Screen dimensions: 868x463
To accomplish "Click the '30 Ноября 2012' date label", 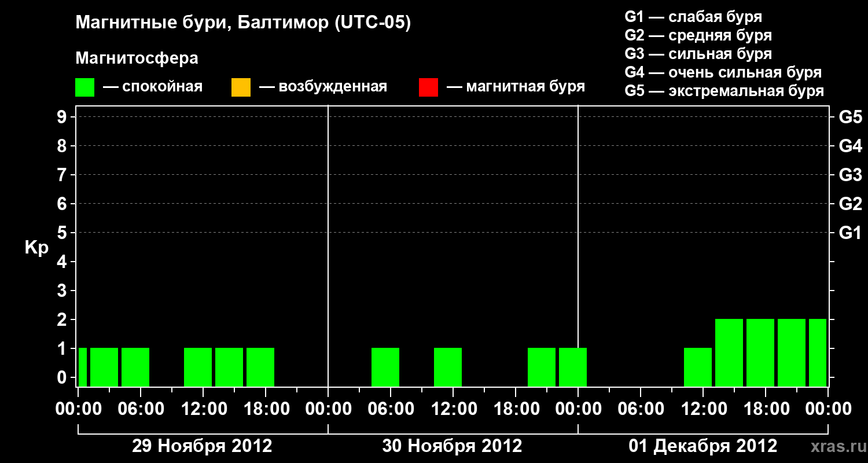I will tap(452, 446).
